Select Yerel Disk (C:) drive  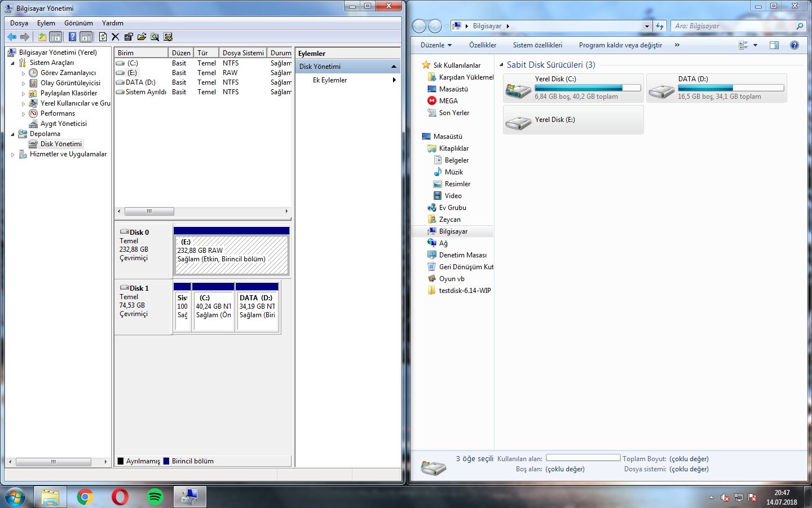point(573,88)
